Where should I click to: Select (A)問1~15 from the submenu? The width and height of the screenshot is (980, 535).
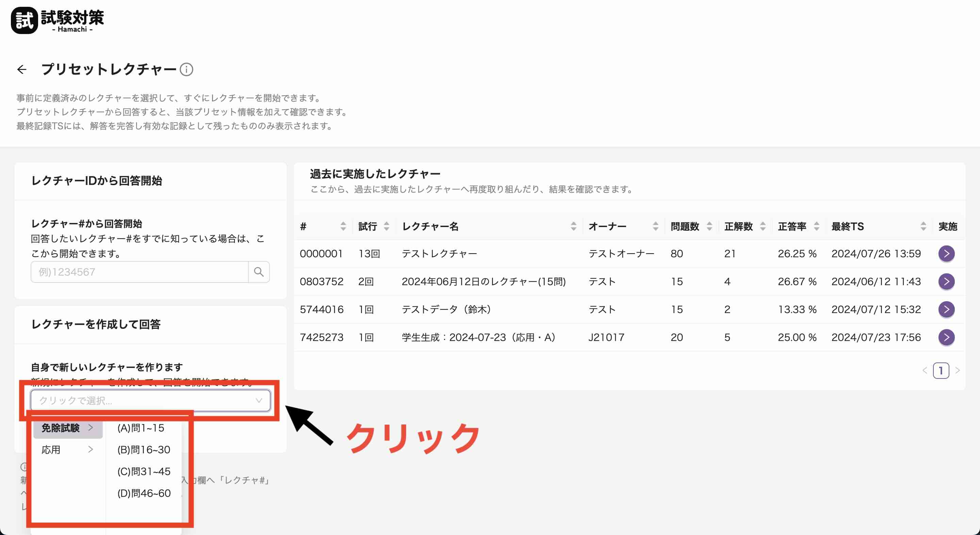pos(141,428)
